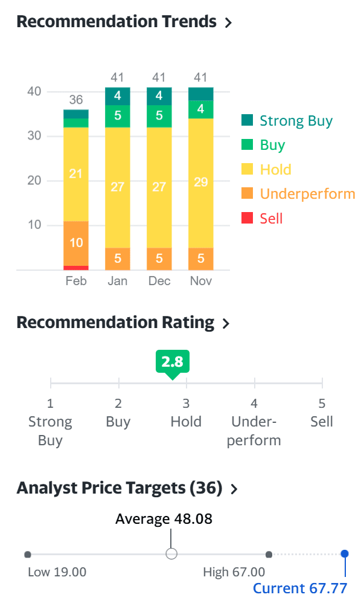Click the Underperform orange legend swatch

(x=247, y=194)
